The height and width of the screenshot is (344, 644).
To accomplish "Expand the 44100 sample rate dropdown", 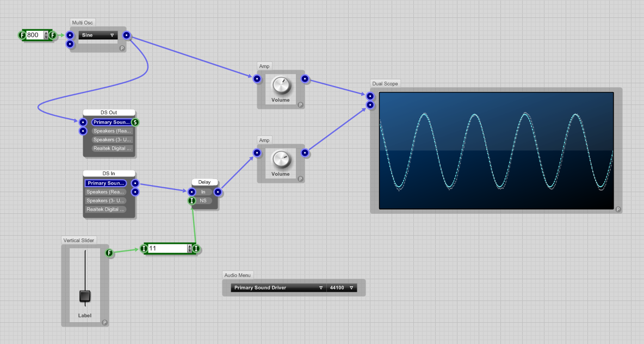I will coord(342,288).
